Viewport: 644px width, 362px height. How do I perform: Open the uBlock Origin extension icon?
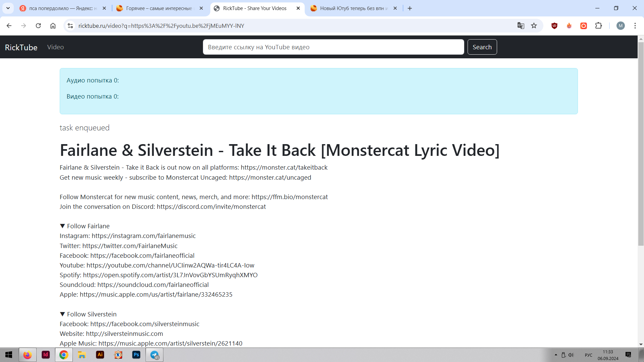(x=554, y=26)
